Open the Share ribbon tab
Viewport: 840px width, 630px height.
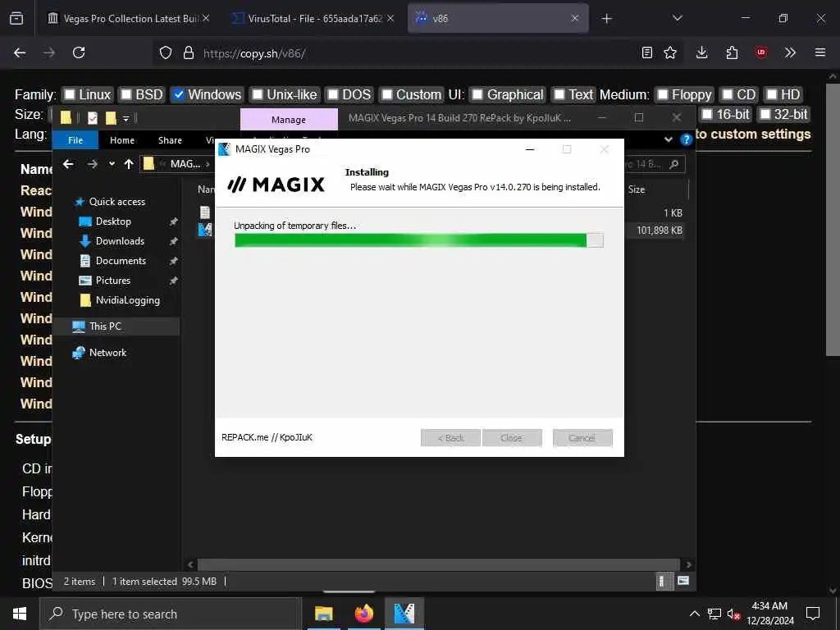170,140
